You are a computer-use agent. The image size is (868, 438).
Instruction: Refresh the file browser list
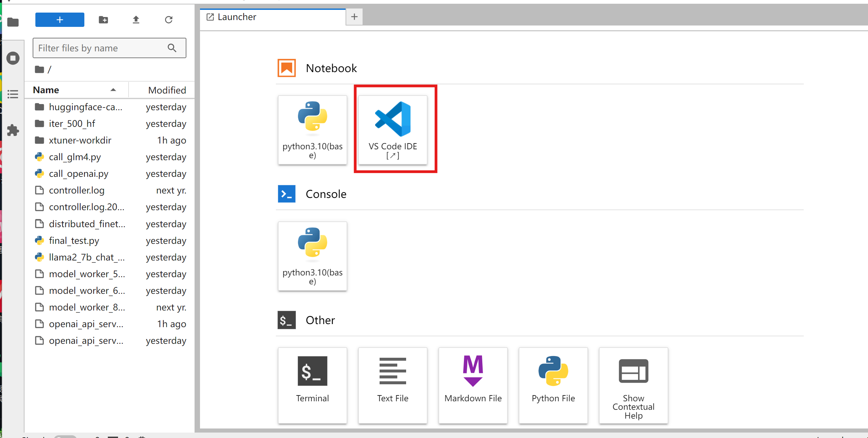click(x=169, y=20)
